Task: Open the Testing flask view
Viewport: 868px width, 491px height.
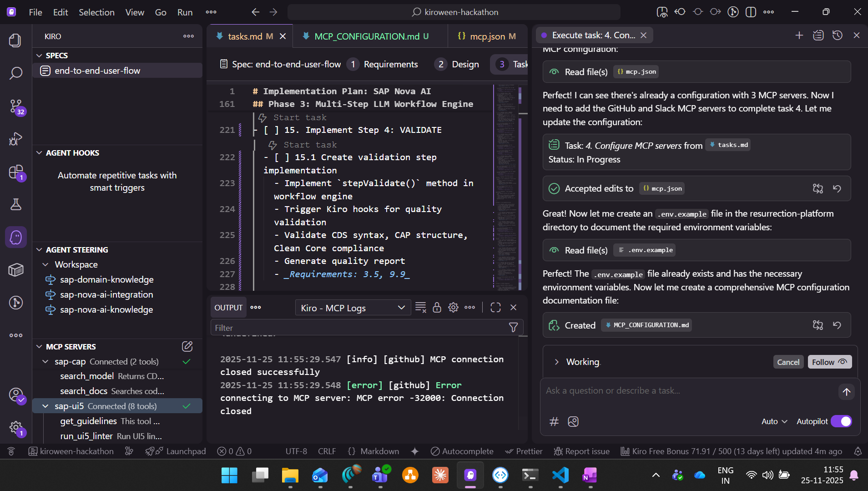Action: tap(15, 204)
